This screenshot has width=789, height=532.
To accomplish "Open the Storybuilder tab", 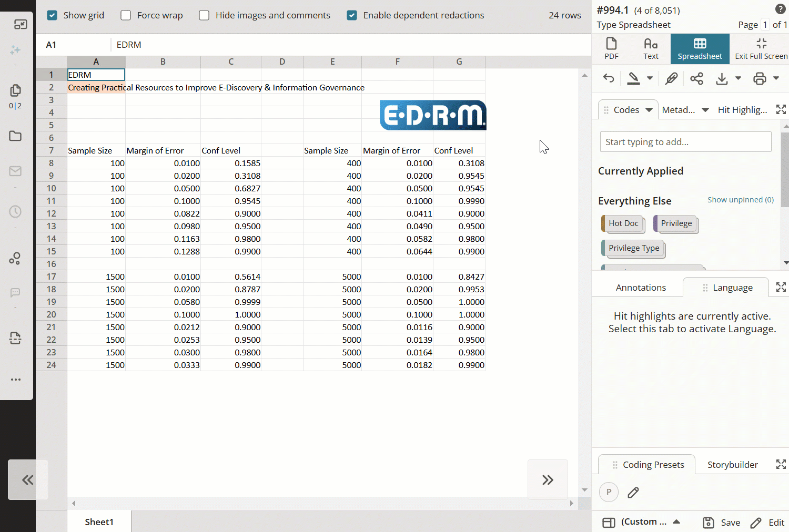I will point(732,464).
